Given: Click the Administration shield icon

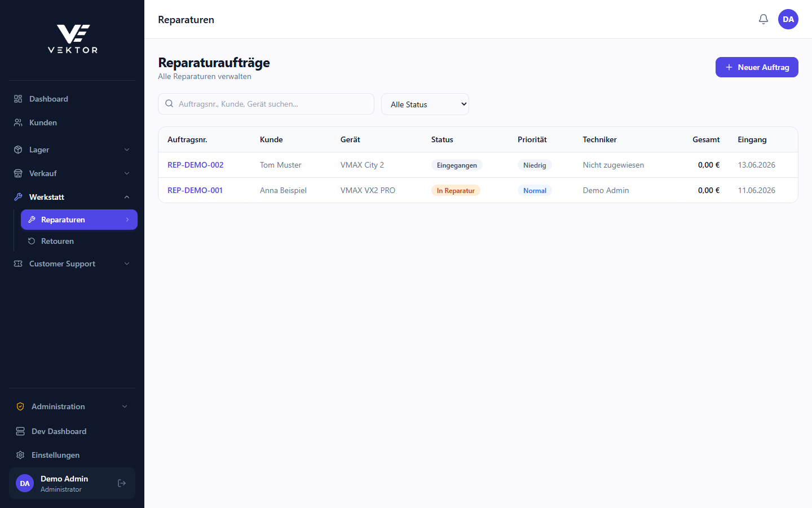Looking at the screenshot, I should (x=20, y=406).
